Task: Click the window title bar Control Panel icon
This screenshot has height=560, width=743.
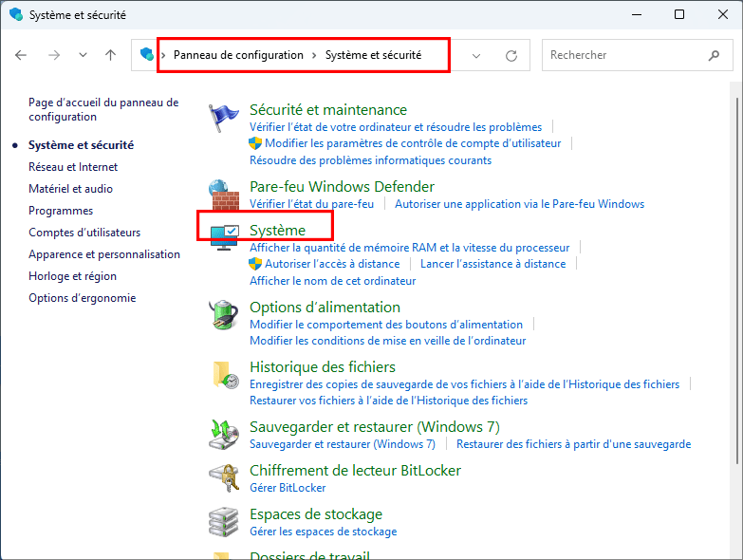Action: click(16, 14)
